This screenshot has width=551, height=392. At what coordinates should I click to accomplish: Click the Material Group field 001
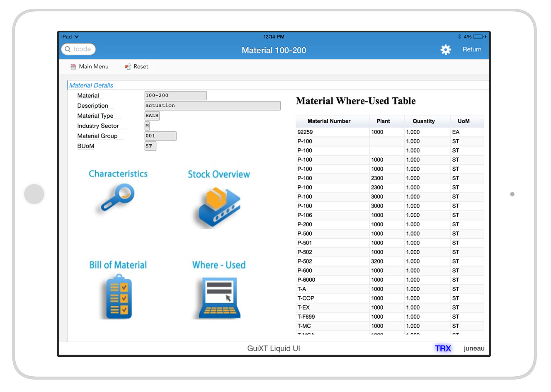tap(160, 136)
